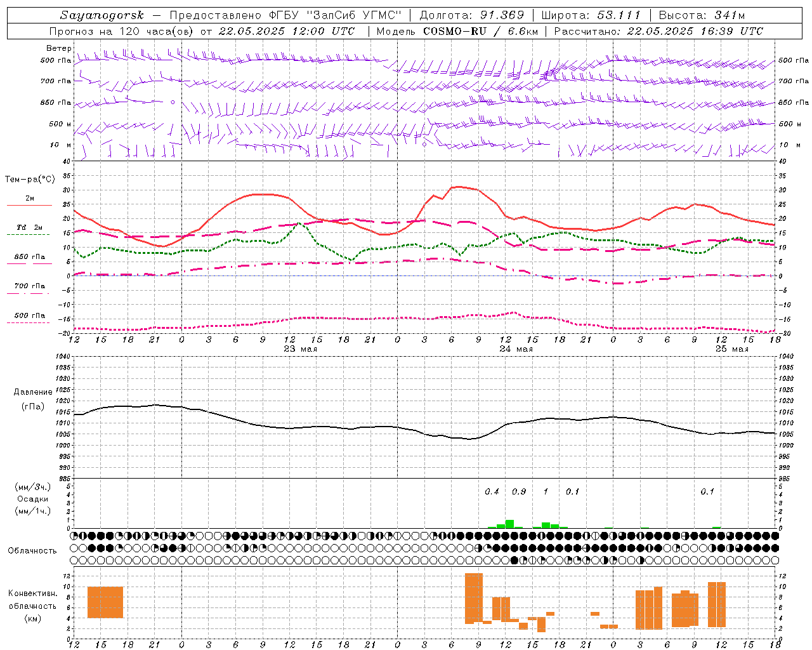Click the Рассчитано 22.05.2025 16:39 UTC timestamp
Image resolution: width=812 pixels, height=650 pixels.
pos(658,31)
